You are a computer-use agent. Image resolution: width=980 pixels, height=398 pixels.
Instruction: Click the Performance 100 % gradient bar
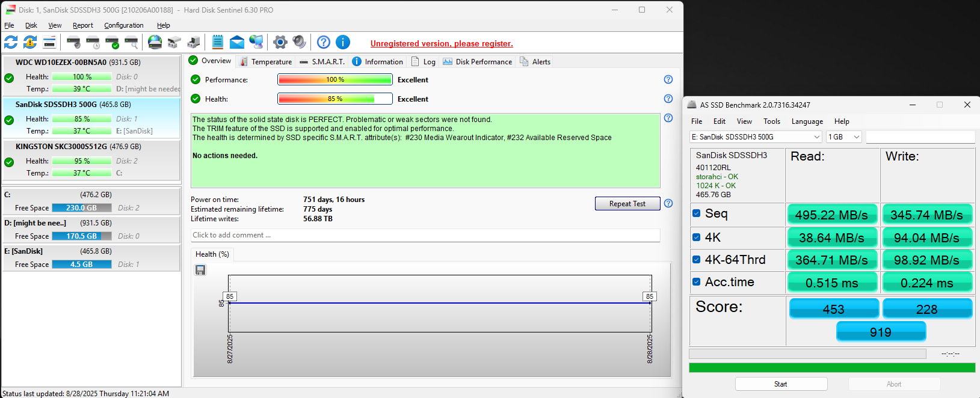tap(335, 79)
